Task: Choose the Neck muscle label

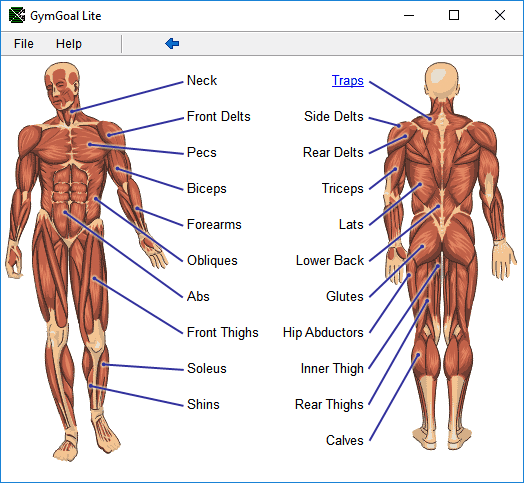Action: (x=202, y=81)
